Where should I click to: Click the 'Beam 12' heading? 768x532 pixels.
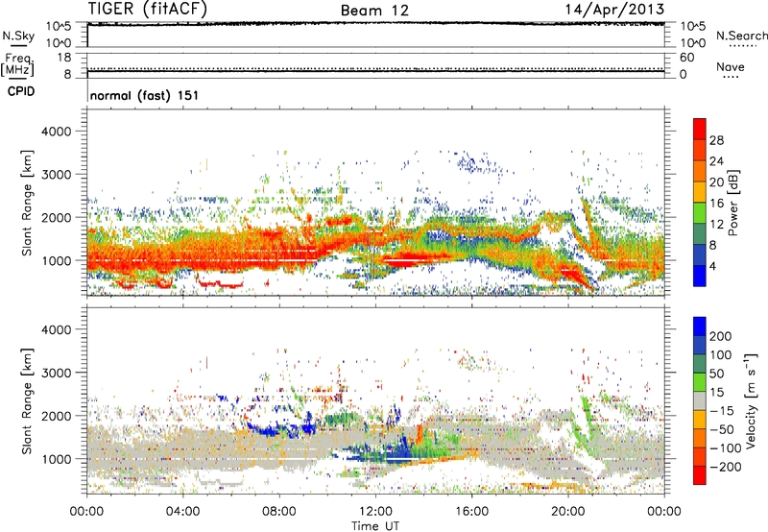pos(374,11)
